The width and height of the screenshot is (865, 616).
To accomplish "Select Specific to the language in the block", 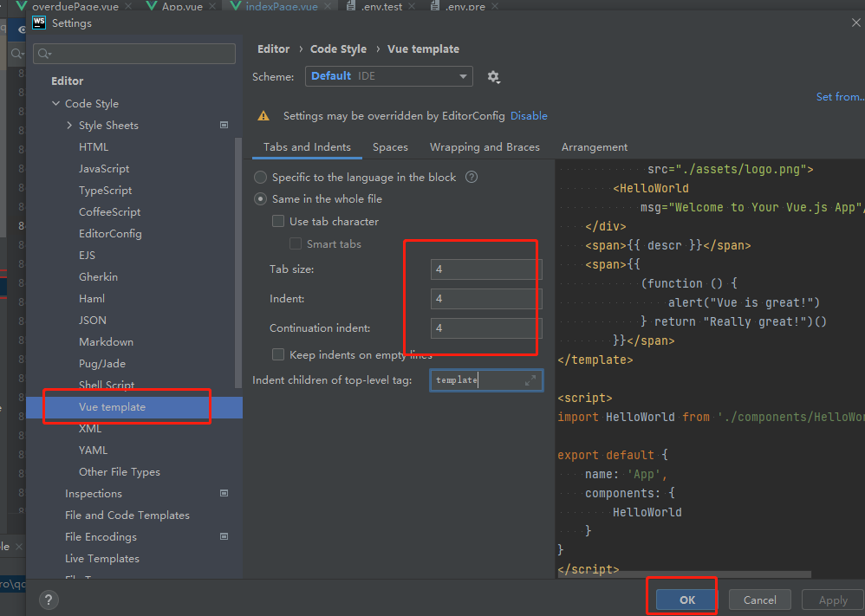I will pos(261,176).
